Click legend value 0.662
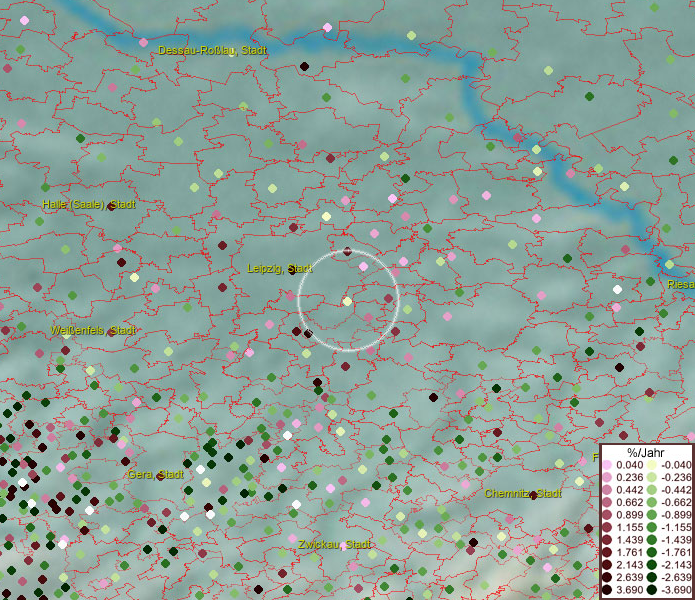The image size is (695, 600). tap(629, 503)
